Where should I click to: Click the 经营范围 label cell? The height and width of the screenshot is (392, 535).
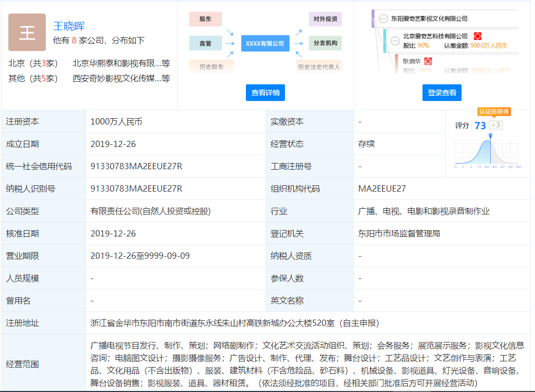pos(44,364)
